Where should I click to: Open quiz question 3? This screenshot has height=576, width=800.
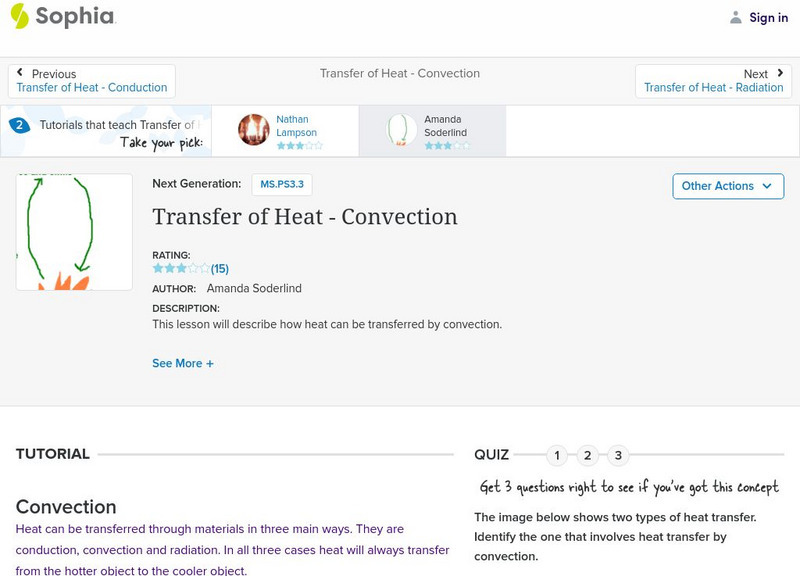tap(618, 456)
